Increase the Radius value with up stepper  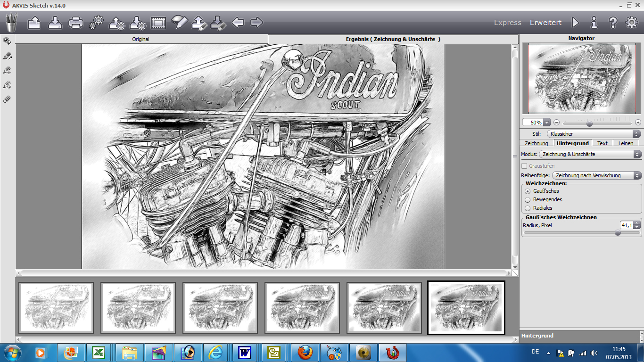[x=637, y=223]
